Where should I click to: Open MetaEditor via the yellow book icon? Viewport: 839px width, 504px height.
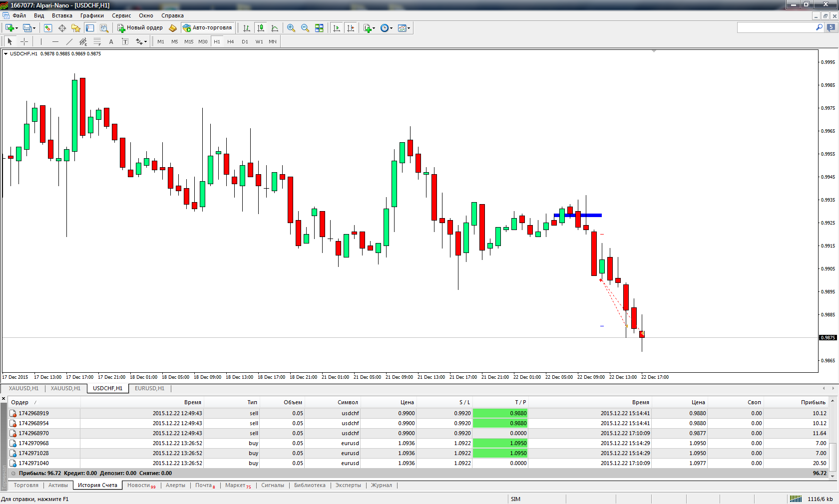(173, 28)
